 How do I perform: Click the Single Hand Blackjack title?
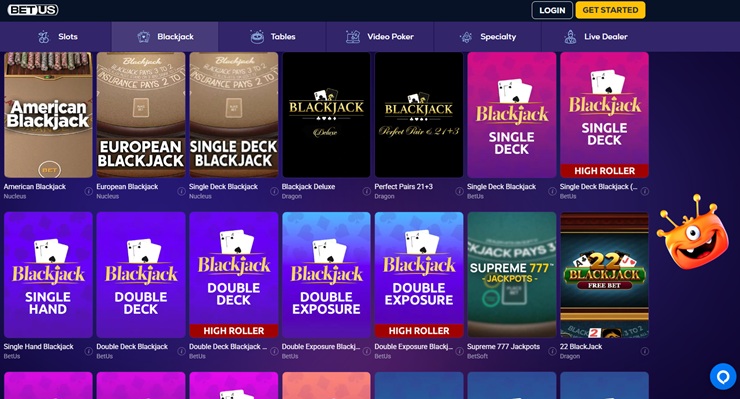[x=39, y=347]
